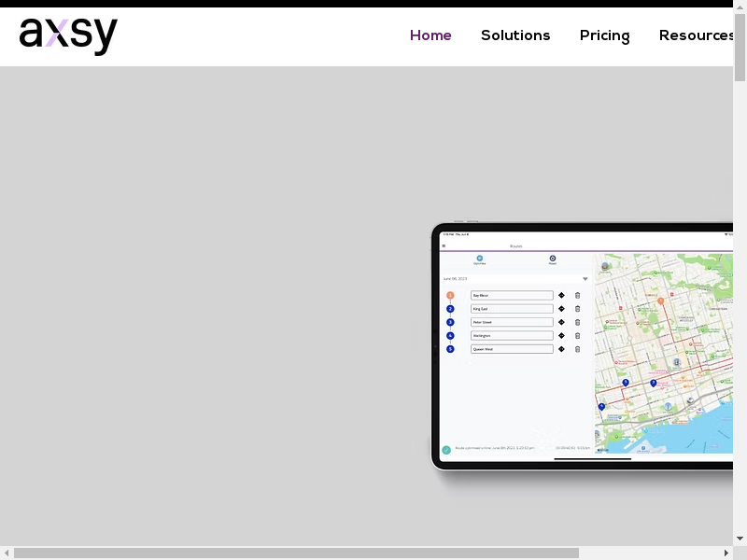Click the green checkmark status icon
The image size is (747, 560).
[x=446, y=450]
